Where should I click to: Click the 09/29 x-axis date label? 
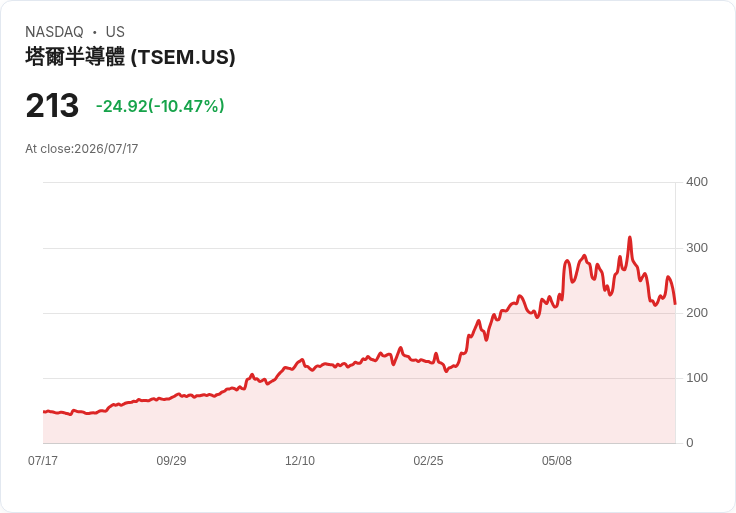(171, 460)
